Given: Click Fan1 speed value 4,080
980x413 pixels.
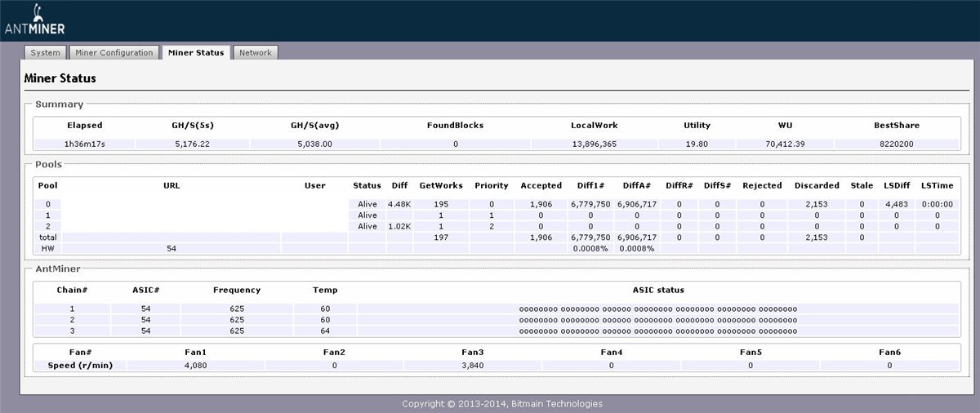Looking at the screenshot, I should (196, 366).
